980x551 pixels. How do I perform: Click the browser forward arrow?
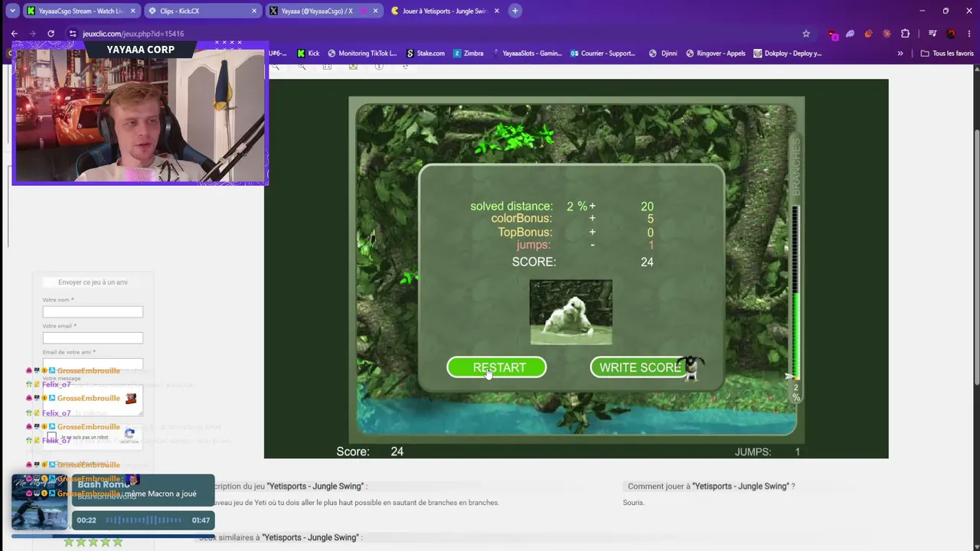click(32, 34)
